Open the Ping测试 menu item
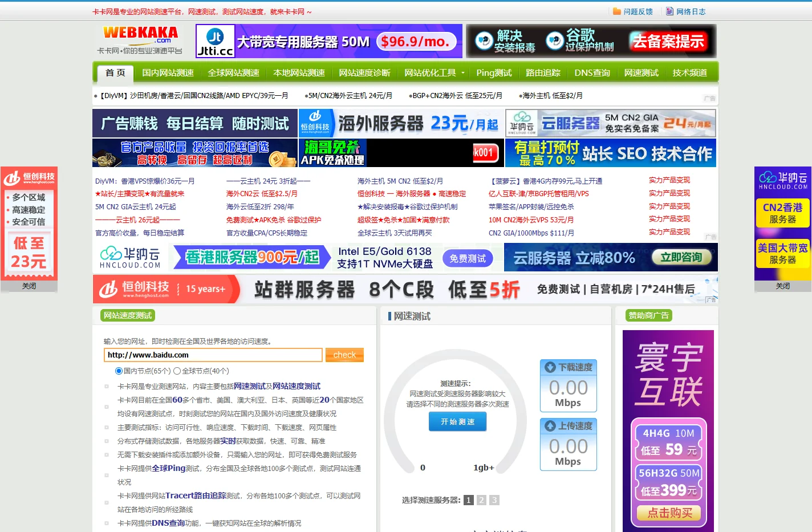 pyautogui.click(x=494, y=73)
